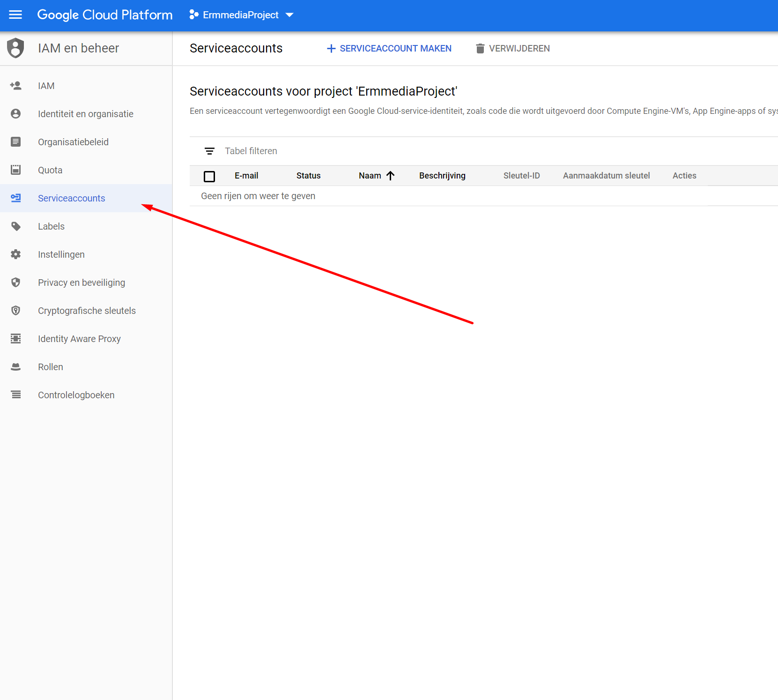
Task: Click the trash can icon for Verwijderen
Action: [480, 48]
